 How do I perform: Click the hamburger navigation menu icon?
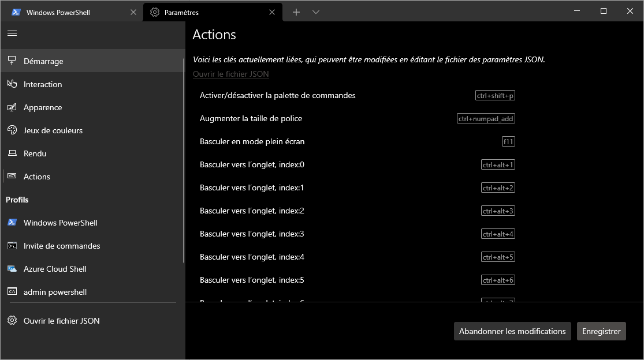tap(12, 33)
